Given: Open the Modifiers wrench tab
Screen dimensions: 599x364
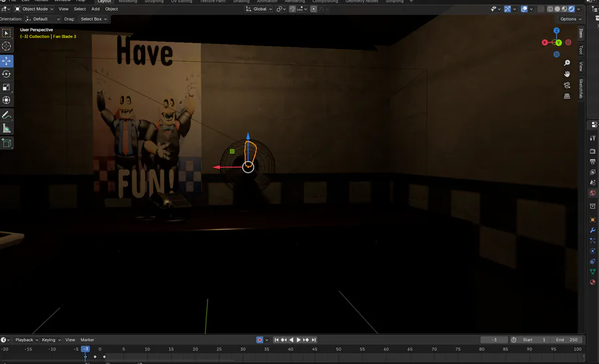Looking at the screenshot, I should [x=592, y=230].
